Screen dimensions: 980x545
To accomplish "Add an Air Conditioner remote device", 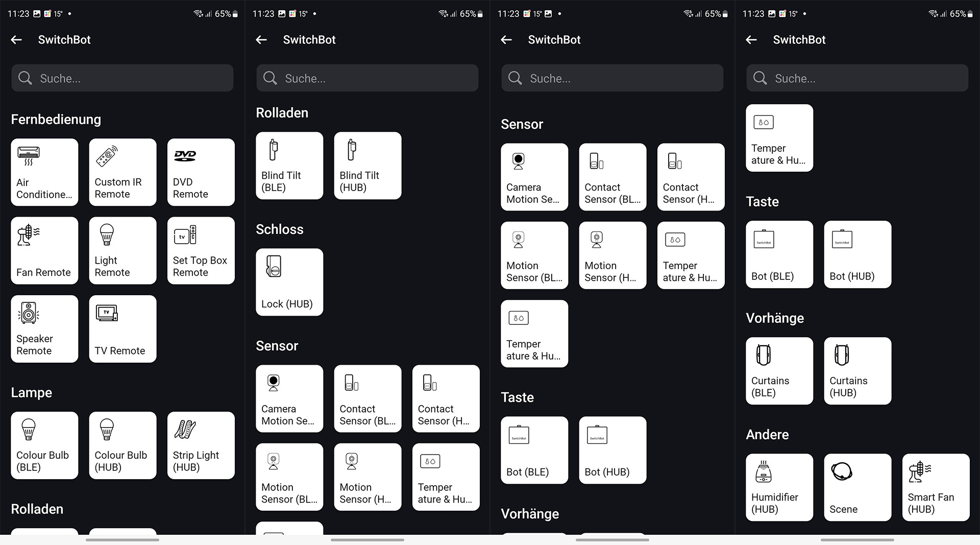I will [44, 172].
